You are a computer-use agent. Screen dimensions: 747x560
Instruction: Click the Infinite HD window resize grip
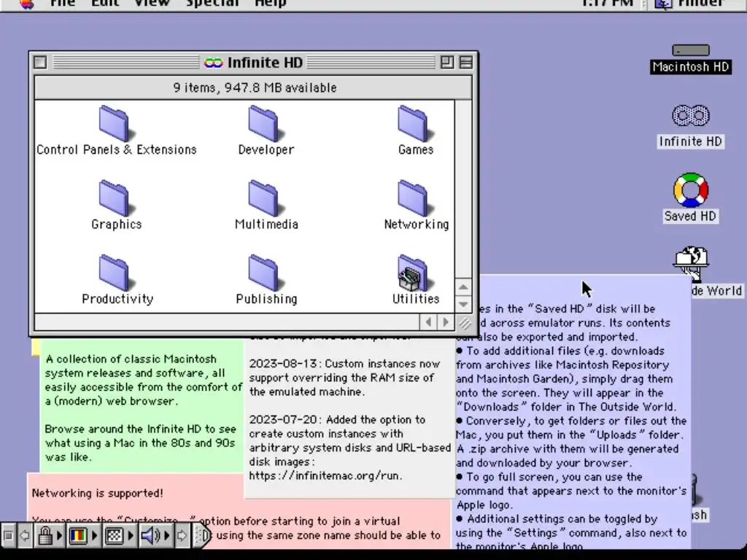[464, 323]
